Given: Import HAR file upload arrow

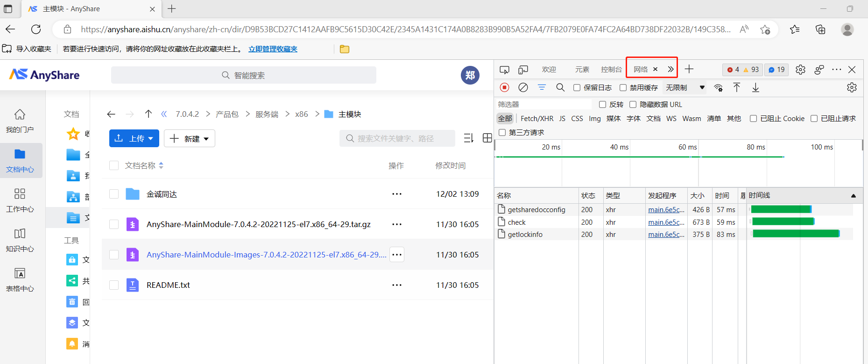Looking at the screenshot, I should 737,87.
